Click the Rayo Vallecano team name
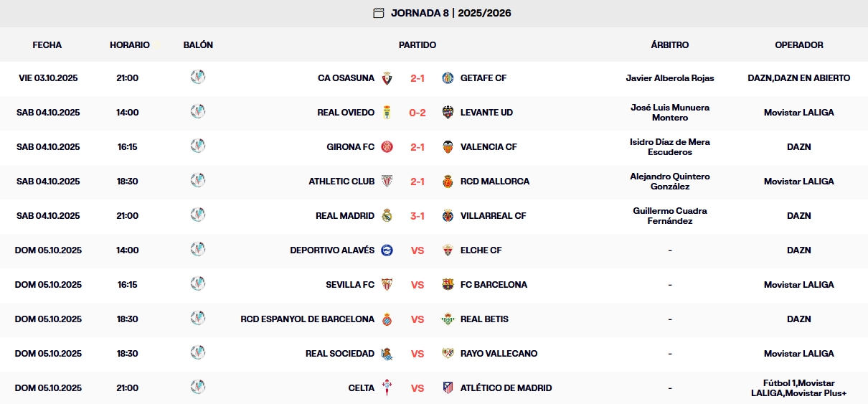 point(499,354)
